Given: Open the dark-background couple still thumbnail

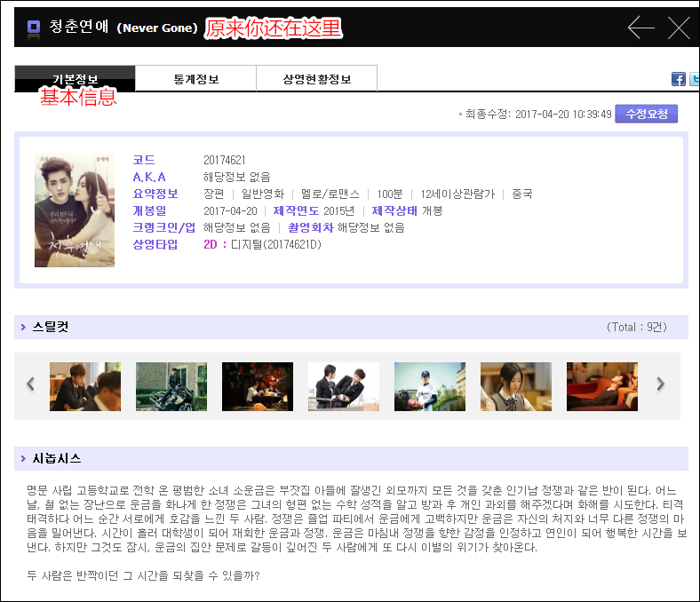Looking at the screenshot, I should tap(258, 386).
